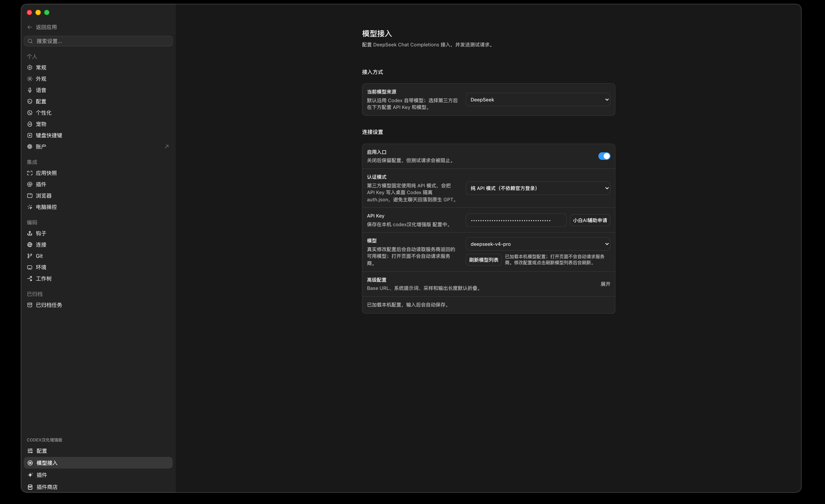The image size is (825, 504).
Task: Open 插件商店 in the sidebar
Action: tap(98, 487)
